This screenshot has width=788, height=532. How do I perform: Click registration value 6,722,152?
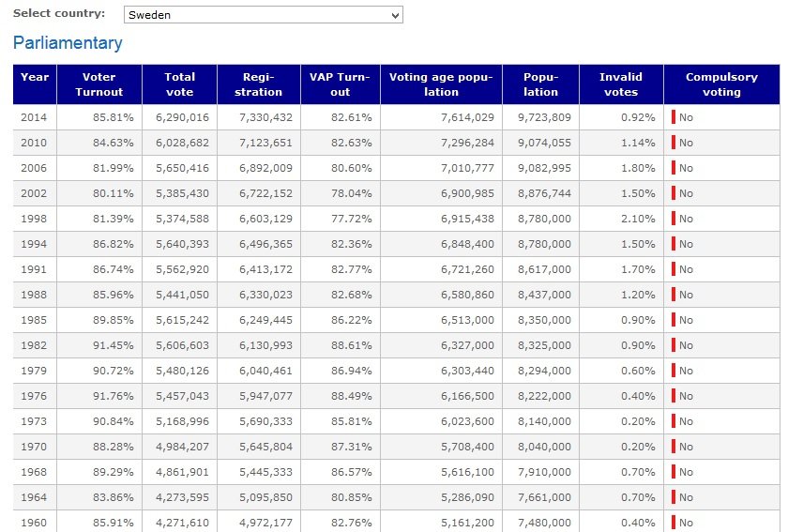click(265, 193)
